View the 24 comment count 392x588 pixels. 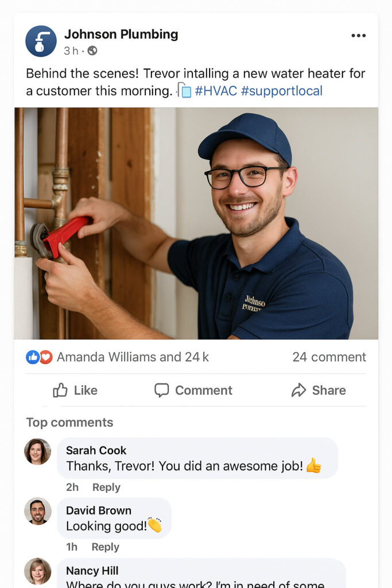pyautogui.click(x=329, y=357)
